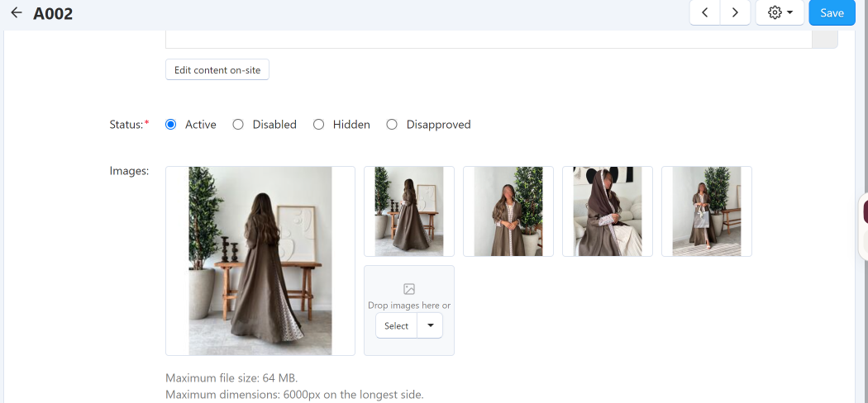This screenshot has width=868, height=403.
Task: Select the Disapproved status radio button
Action: [x=392, y=125]
